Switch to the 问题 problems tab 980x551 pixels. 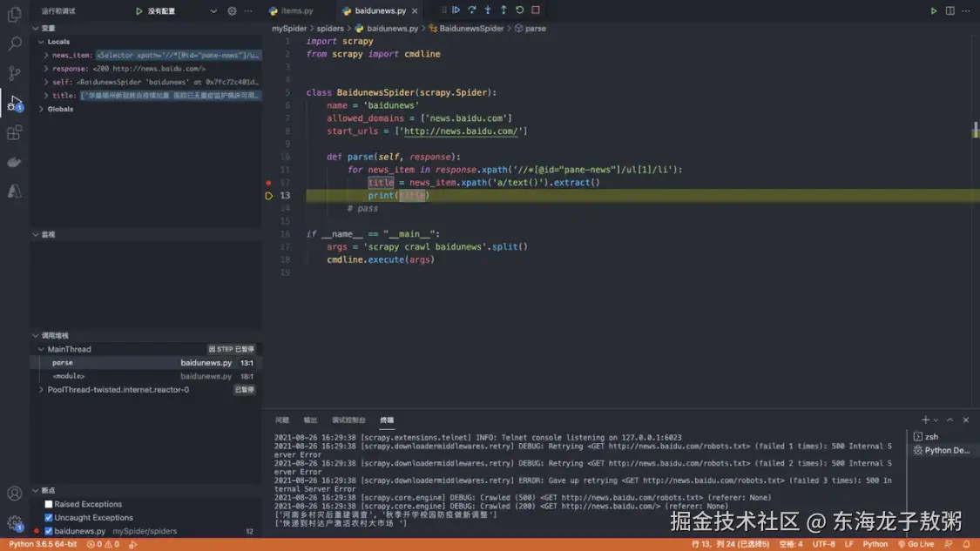(x=282, y=420)
